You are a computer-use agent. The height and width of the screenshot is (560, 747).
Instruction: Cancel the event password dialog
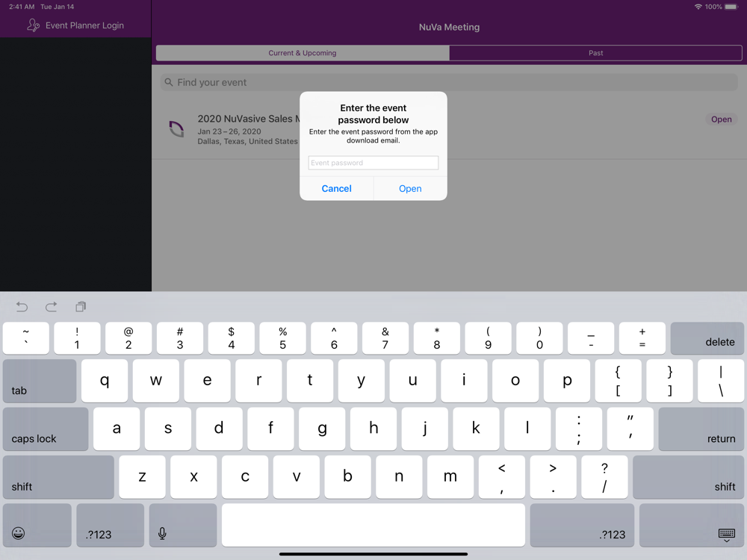tap(336, 189)
